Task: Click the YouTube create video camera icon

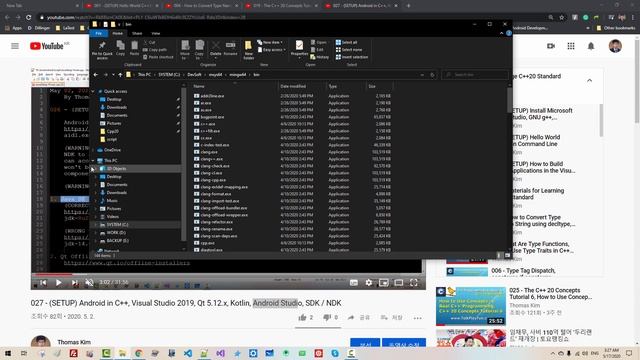Action: coord(551,46)
